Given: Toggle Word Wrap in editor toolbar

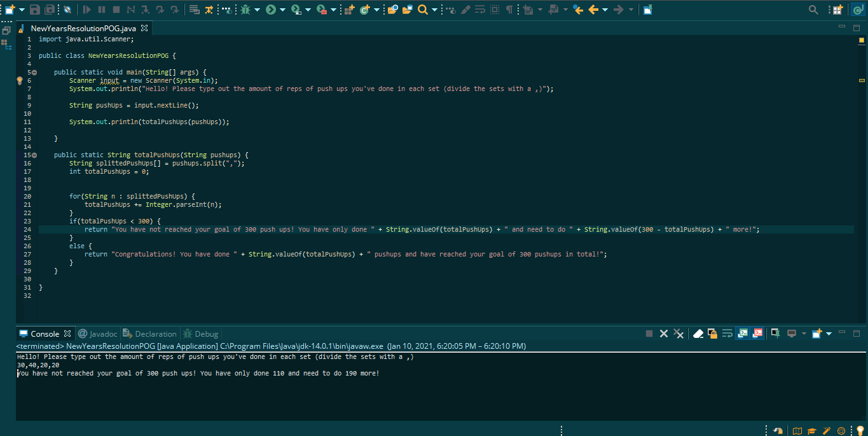Looking at the screenshot, I should (x=480, y=10).
